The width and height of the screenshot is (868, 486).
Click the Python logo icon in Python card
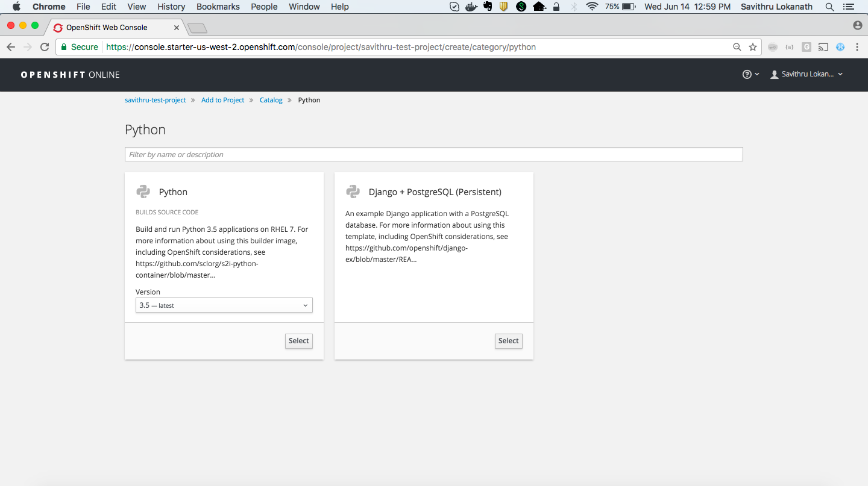pyautogui.click(x=143, y=192)
